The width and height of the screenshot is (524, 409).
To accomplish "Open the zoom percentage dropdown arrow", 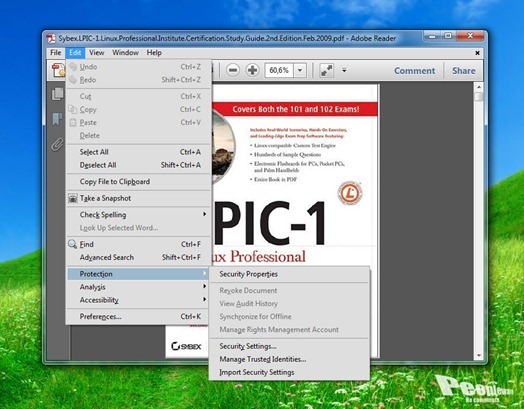I will click(300, 71).
